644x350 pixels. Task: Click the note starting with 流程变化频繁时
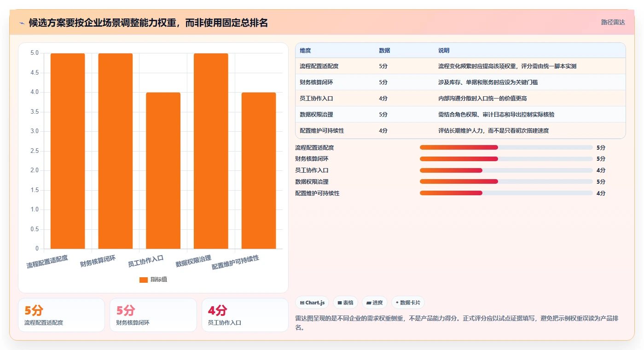(507, 66)
